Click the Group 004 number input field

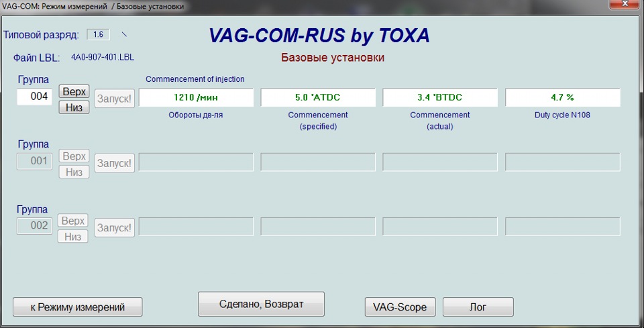pos(34,97)
